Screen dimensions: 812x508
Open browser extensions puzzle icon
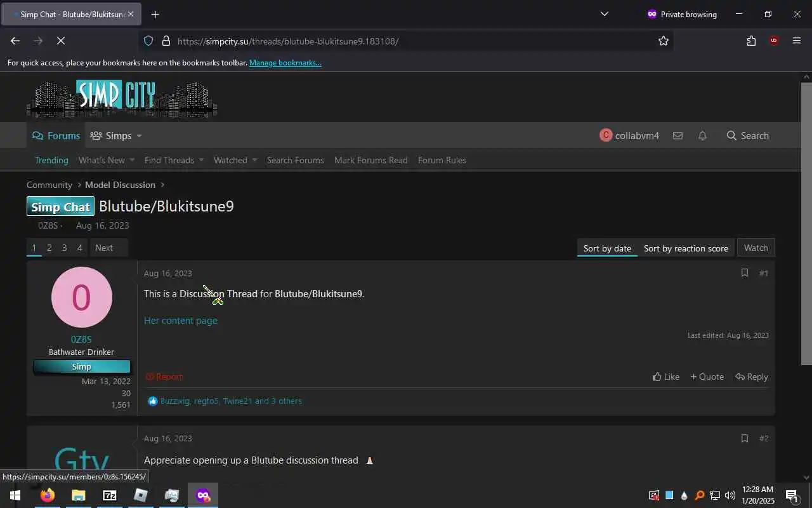(751, 41)
